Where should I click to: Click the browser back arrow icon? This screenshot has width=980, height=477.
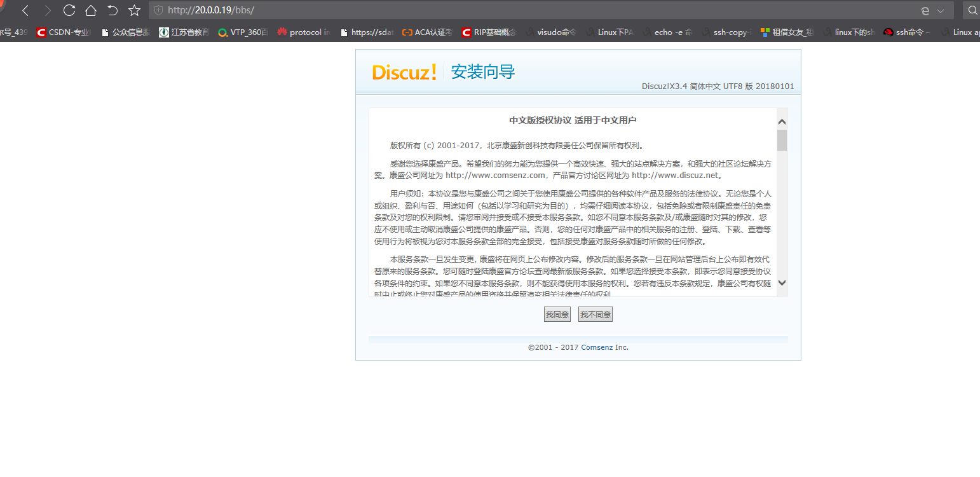[x=25, y=10]
